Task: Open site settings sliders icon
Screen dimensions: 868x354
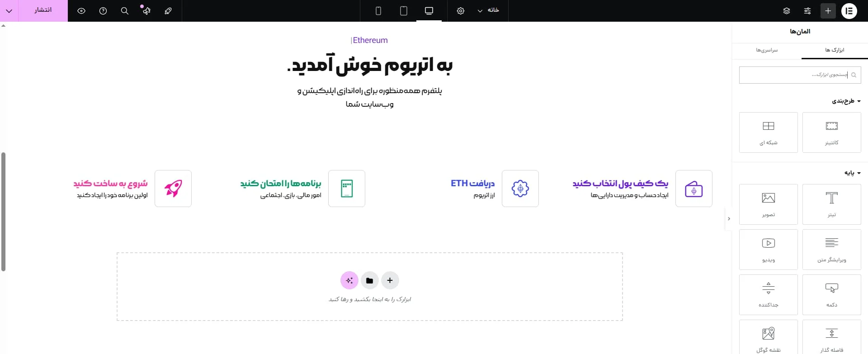Action: click(x=807, y=11)
